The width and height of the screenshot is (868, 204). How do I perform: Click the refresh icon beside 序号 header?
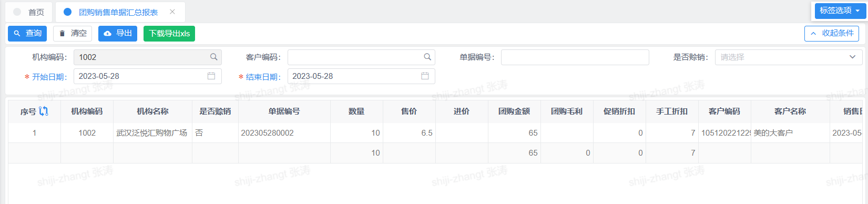click(44, 111)
